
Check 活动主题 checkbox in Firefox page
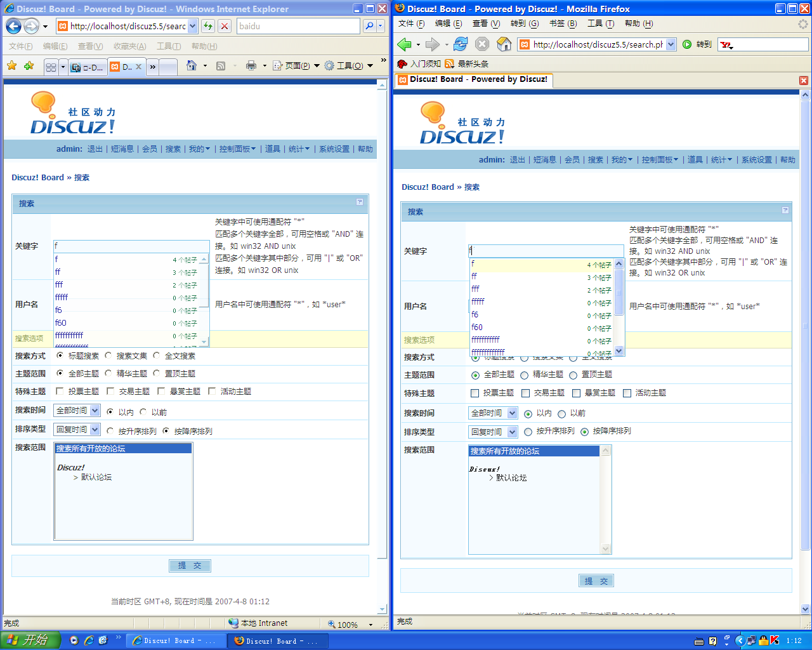627,393
